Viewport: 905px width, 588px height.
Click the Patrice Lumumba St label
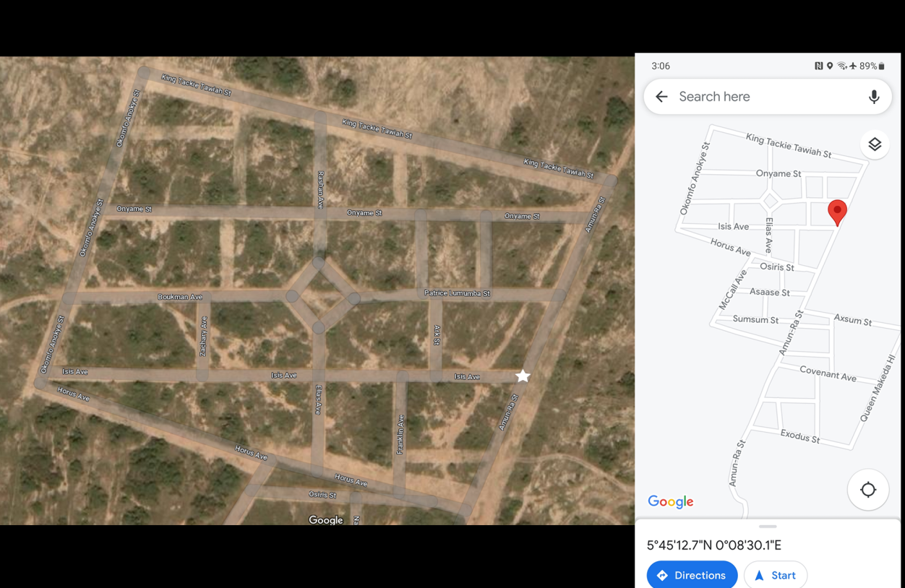tap(457, 293)
